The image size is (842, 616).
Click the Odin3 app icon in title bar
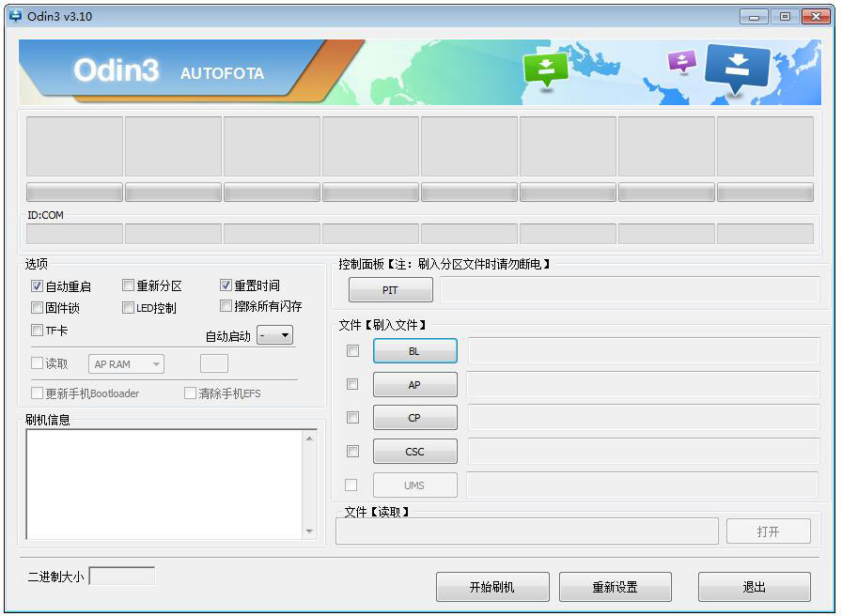click(x=16, y=16)
